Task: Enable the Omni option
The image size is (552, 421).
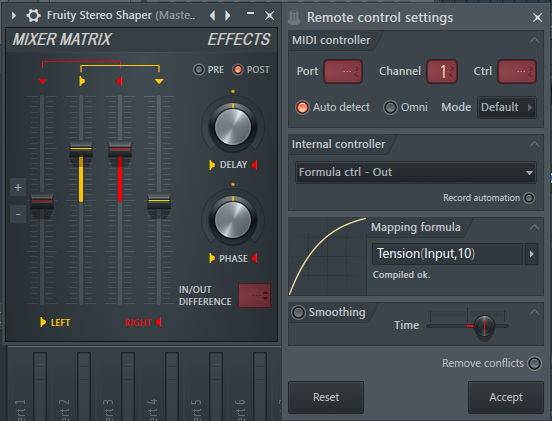Action: tap(390, 107)
